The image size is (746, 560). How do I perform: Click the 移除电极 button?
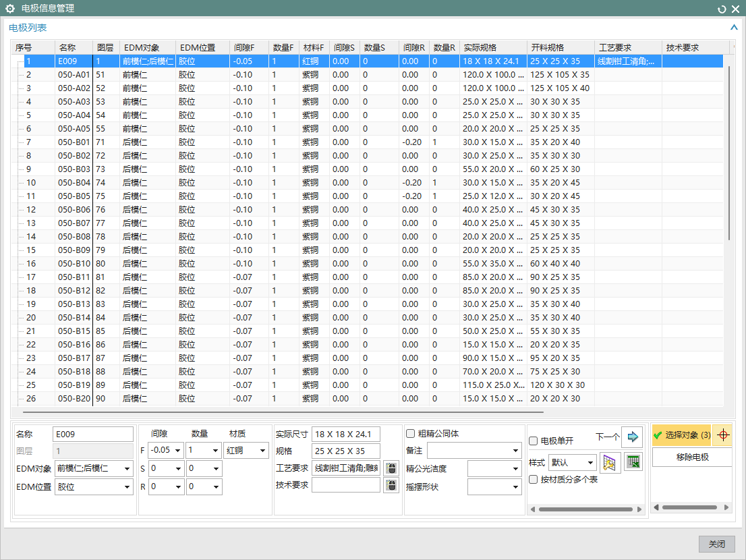click(x=692, y=457)
